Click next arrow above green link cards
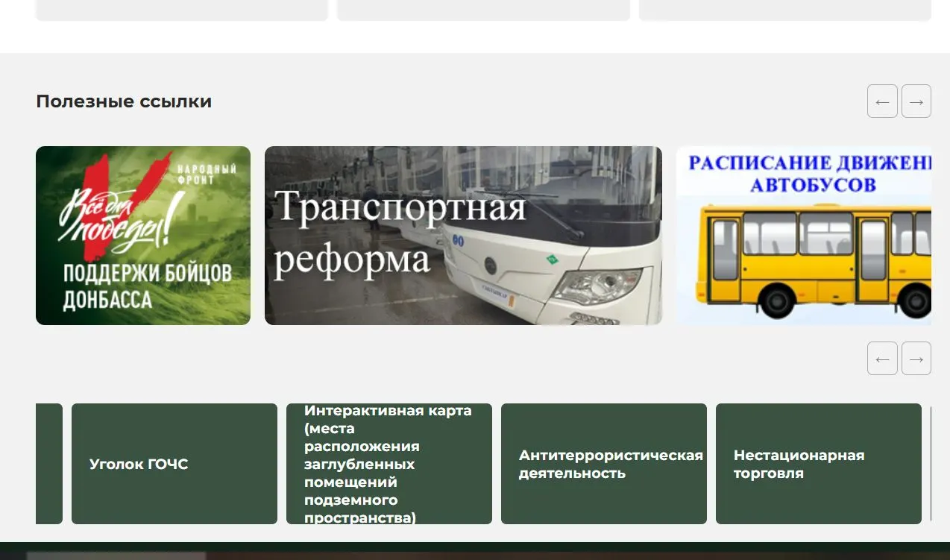 click(916, 359)
